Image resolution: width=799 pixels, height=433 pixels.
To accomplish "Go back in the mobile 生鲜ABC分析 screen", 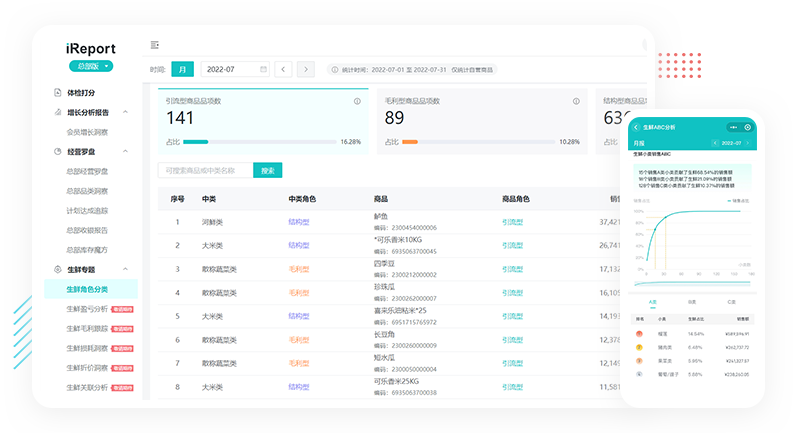I will pyautogui.click(x=636, y=127).
